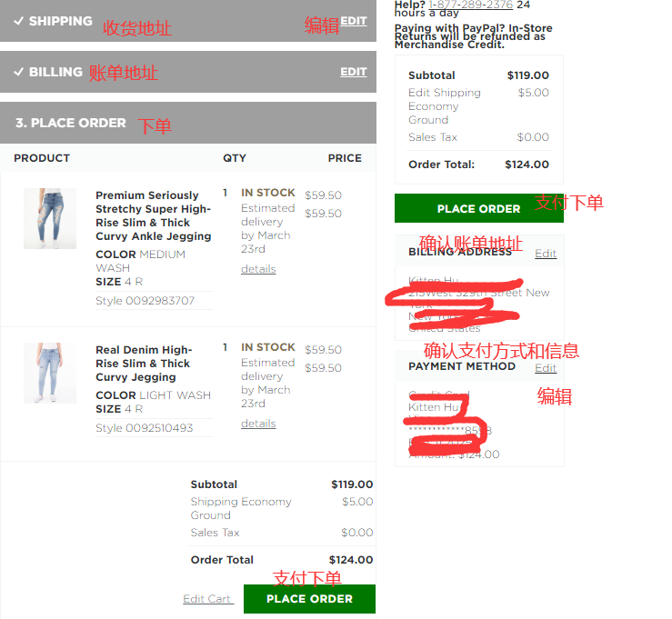Image resolution: width=672 pixels, height=619 pixels.
Task: Call the help phone number link
Action: (x=470, y=5)
